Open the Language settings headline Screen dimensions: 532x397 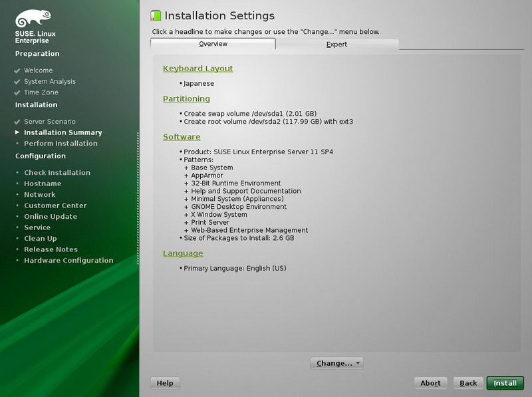[x=183, y=253]
